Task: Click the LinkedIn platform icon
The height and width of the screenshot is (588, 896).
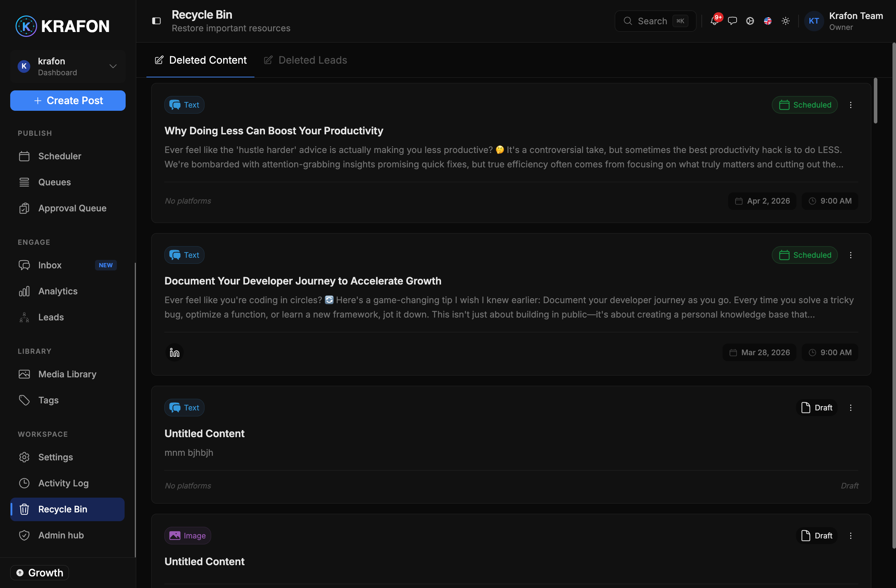Action: [175, 352]
